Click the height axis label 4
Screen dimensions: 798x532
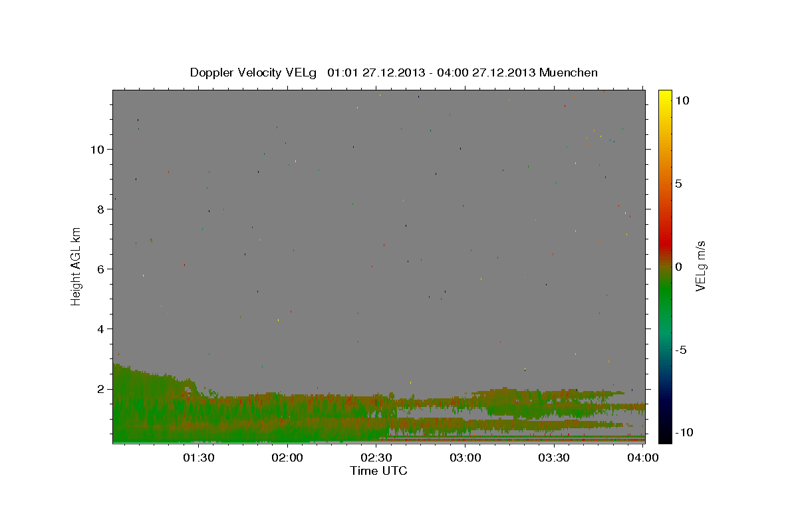click(x=102, y=329)
